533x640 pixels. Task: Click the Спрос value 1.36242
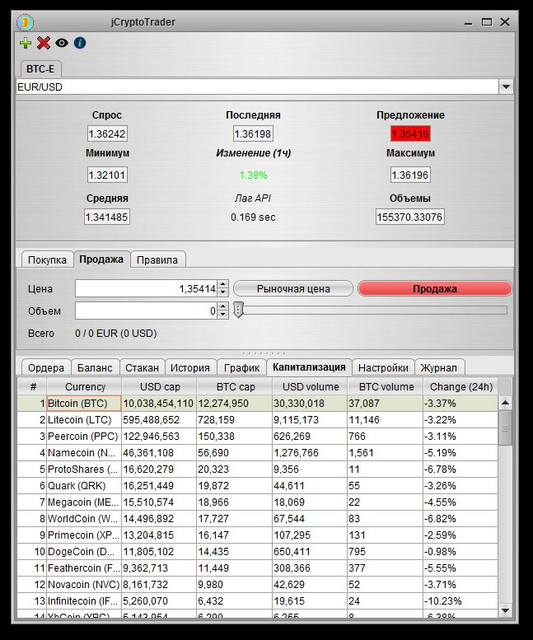click(107, 134)
